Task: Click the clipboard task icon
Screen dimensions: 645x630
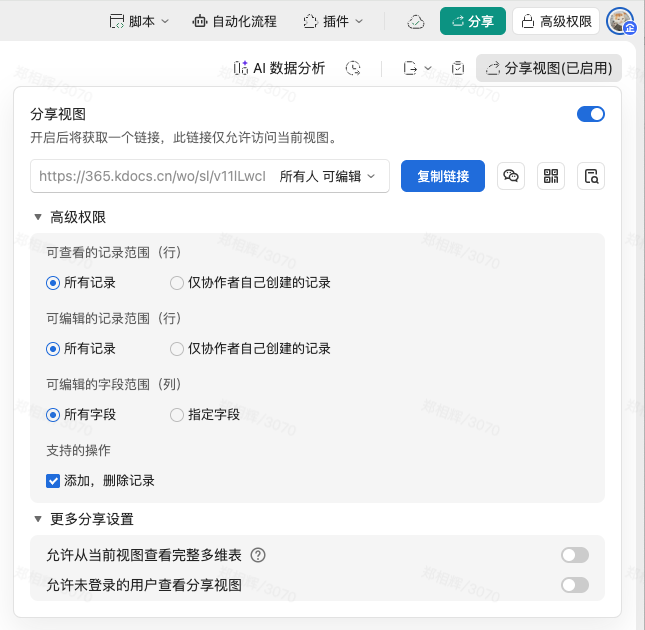Action: (457, 68)
